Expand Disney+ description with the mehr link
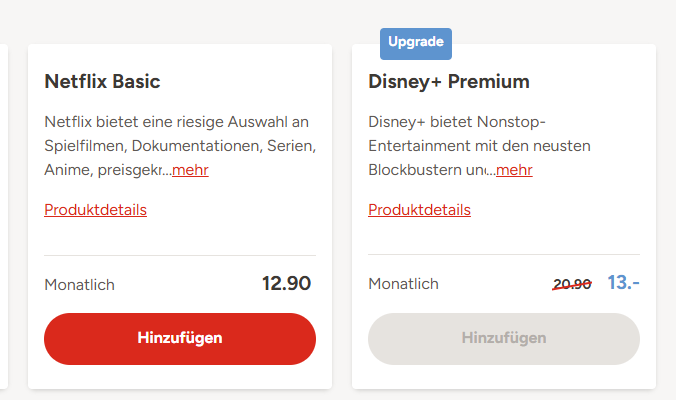The image size is (676, 400). pos(514,170)
